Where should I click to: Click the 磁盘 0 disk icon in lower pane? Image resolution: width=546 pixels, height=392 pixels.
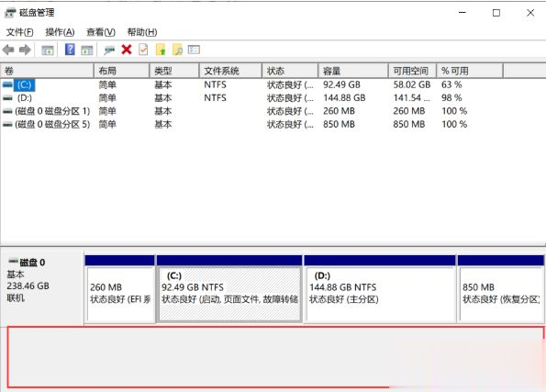pos(13,261)
